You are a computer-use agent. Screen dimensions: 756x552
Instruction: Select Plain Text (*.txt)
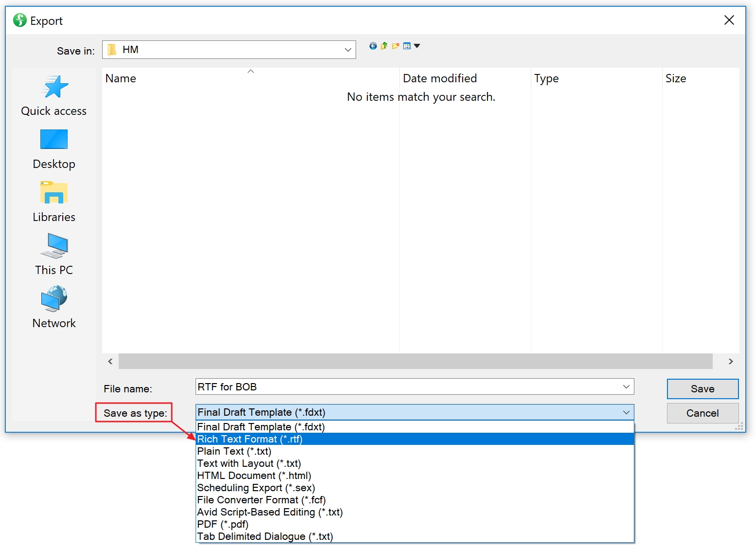pos(415,451)
